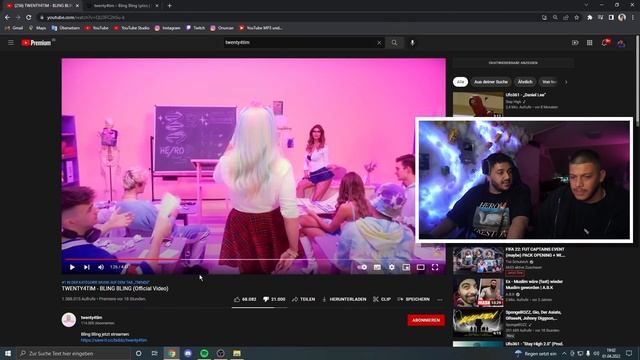Open the YouTube Studio bookmark
The image size is (640, 360).
point(131,28)
